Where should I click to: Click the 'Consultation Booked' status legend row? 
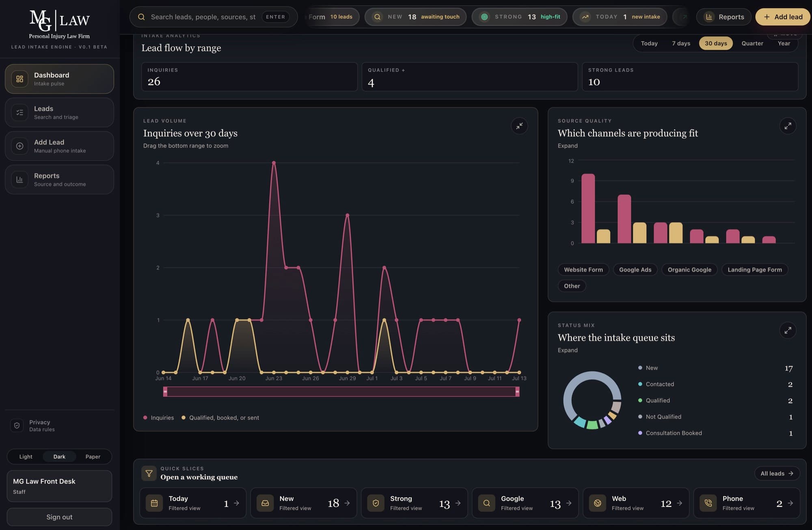click(715, 433)
